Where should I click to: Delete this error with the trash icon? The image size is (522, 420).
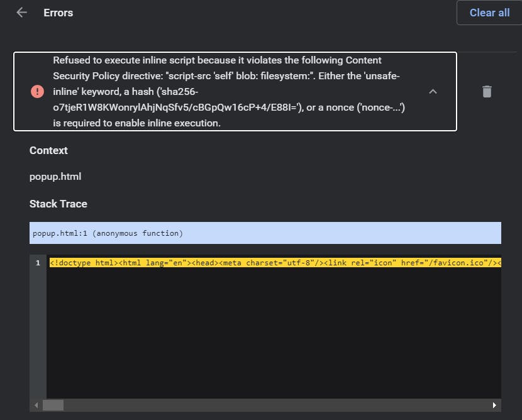pos(487,92)
